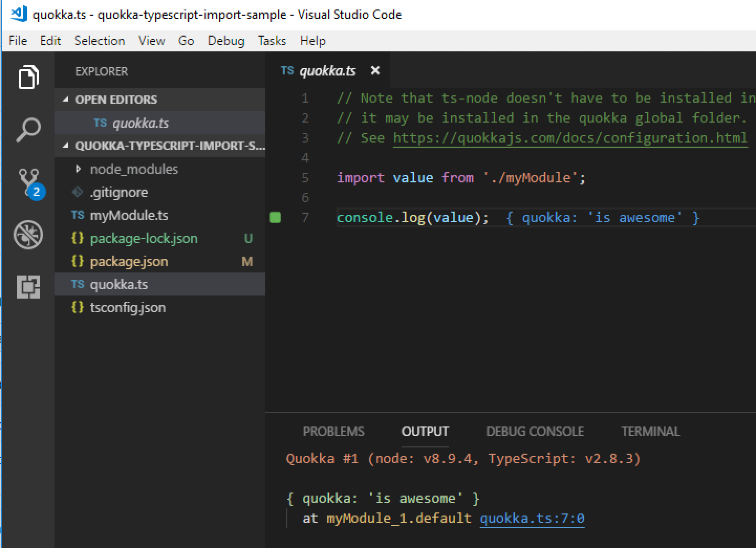This screenshot has width=756, height=548.
Task: Click the green Quokka indicator on line 7
Action: point(275,217)
